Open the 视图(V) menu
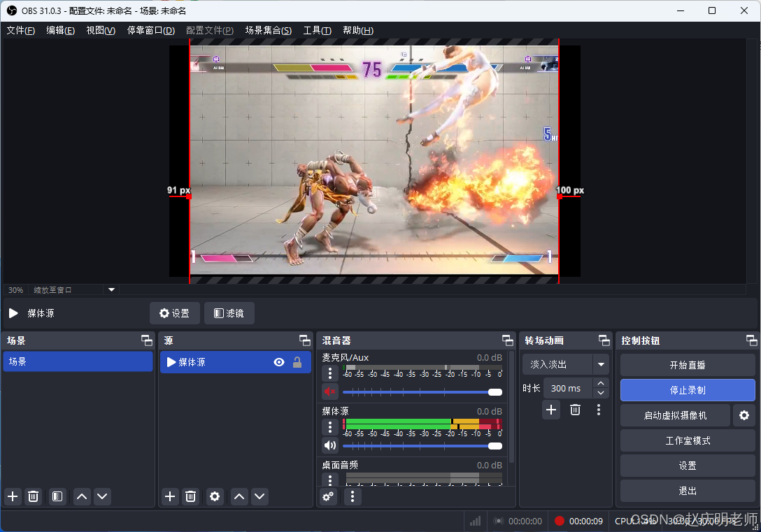Image resolution: width=761 pixels, height=532 pixels. (x=101, y=31)
